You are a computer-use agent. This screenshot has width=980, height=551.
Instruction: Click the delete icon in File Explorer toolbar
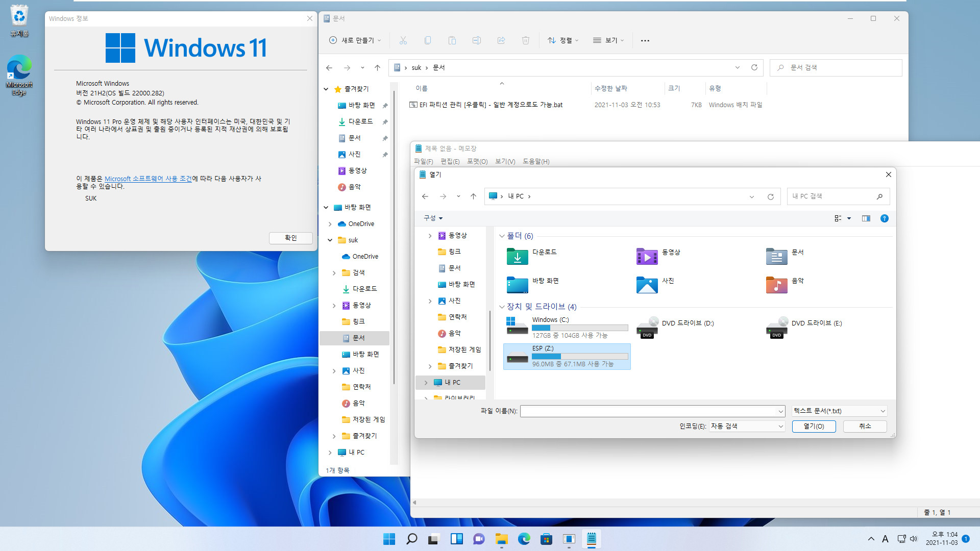(526, 40)
